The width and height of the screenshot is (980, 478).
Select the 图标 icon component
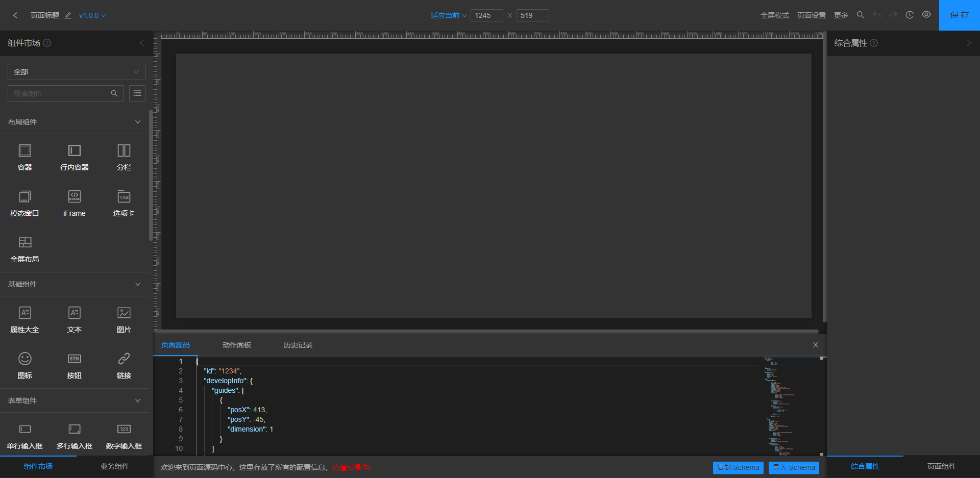[x=25, y=366]
